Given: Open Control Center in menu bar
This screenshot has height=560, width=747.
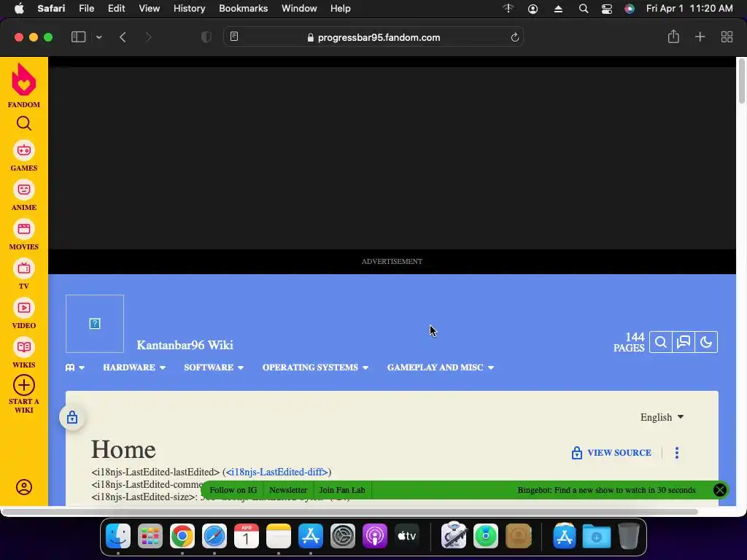Looking at the screenshot, I should [606, 9].
